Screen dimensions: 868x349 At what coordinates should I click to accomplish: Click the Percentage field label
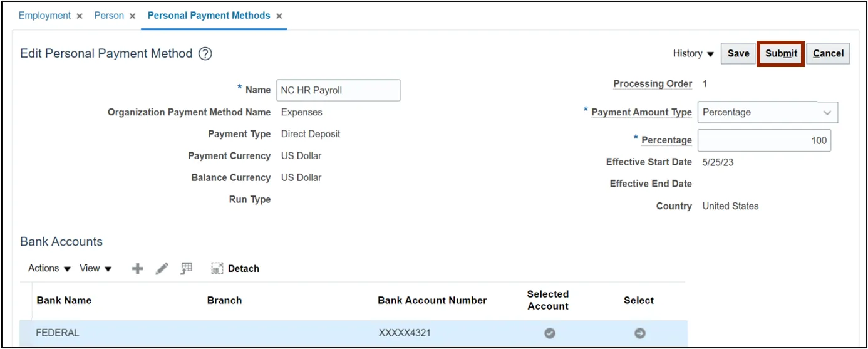tap(666, 140)
